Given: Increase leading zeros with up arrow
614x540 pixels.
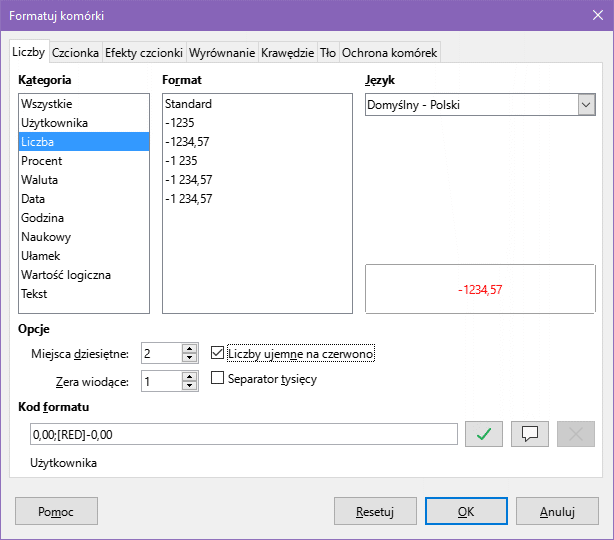Looking at the screenshot, I should 190,376.
